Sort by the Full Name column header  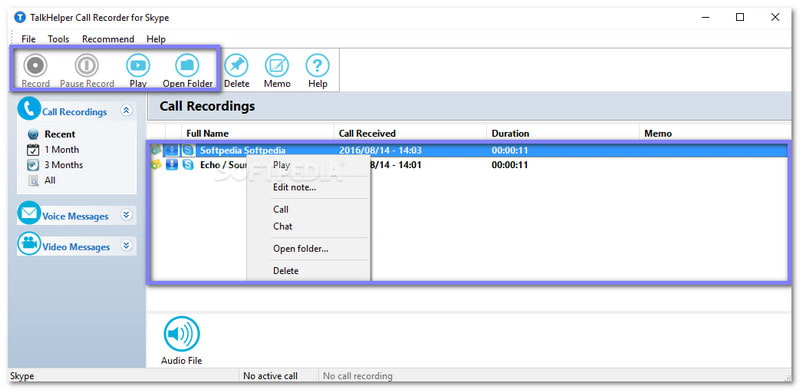click(x=258, y=133)
